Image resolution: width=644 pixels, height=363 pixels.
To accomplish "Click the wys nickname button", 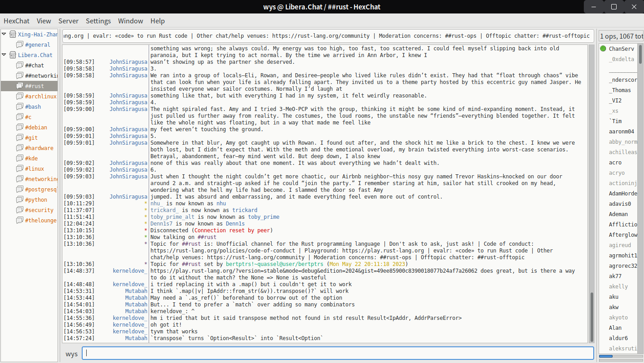I will pos(71,354).
